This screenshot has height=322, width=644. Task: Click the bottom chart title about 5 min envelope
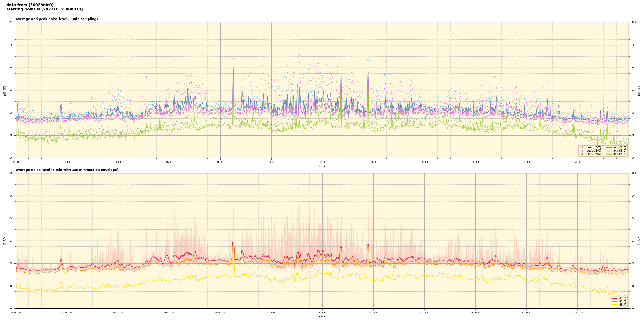pos(67,170)
